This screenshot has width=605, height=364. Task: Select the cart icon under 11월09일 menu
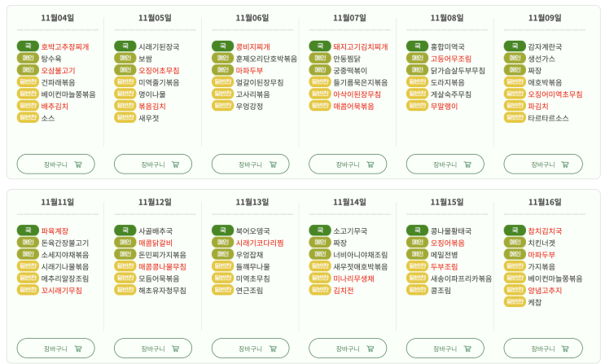[x=565, y=164]
